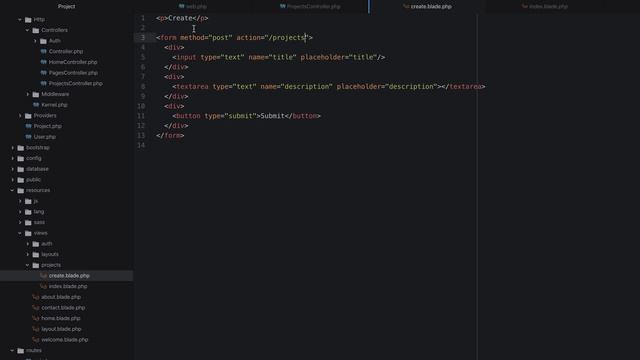Click the "Submit" text on line 11
Viewport: 640px width, 360px height.
click(x=272, y=116)
